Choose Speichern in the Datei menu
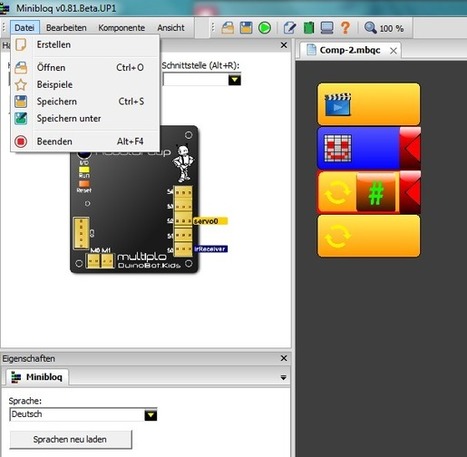This screenshot has height=457, width=467. [x=85, y=102]
